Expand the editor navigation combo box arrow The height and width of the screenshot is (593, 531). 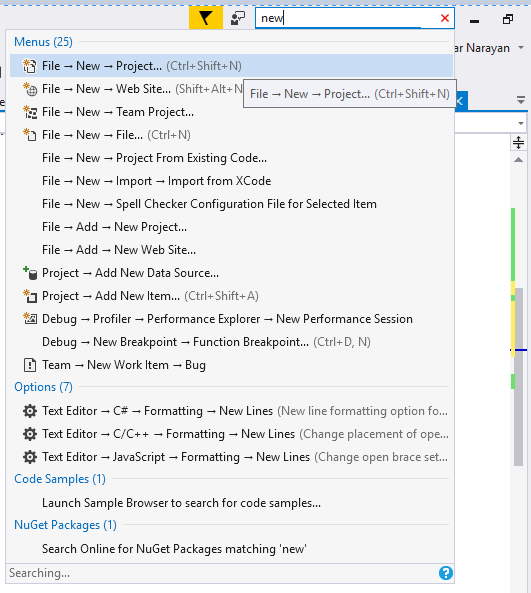coord(521,123)
